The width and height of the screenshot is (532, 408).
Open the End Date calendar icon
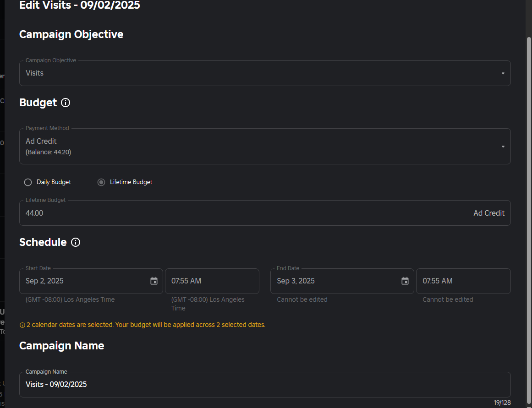[x=405, y=281]
